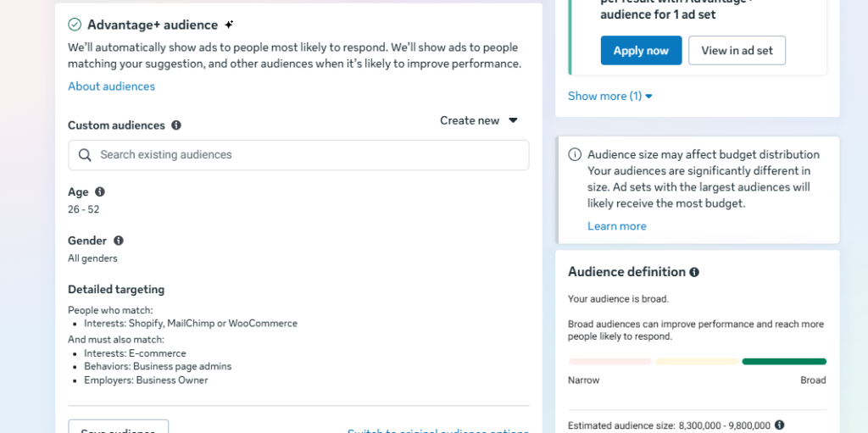The image size is (868, 433).
Task: Open the Create new dropdown
Action: [479, 121]
